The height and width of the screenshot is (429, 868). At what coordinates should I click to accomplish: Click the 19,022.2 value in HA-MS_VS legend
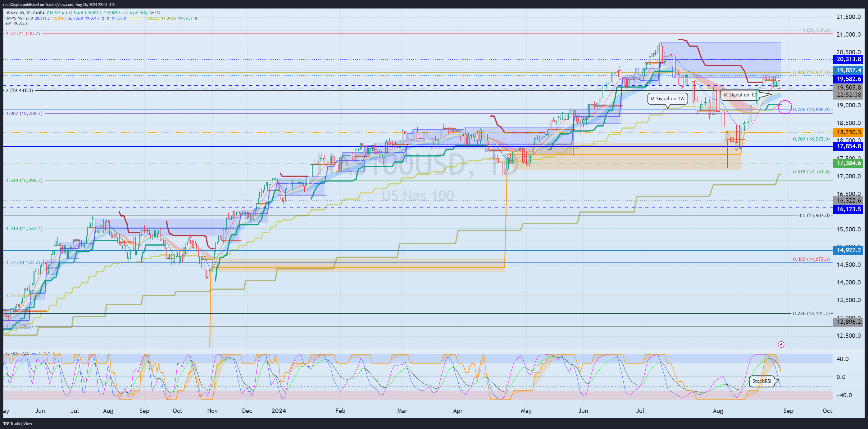click(152, 18)
